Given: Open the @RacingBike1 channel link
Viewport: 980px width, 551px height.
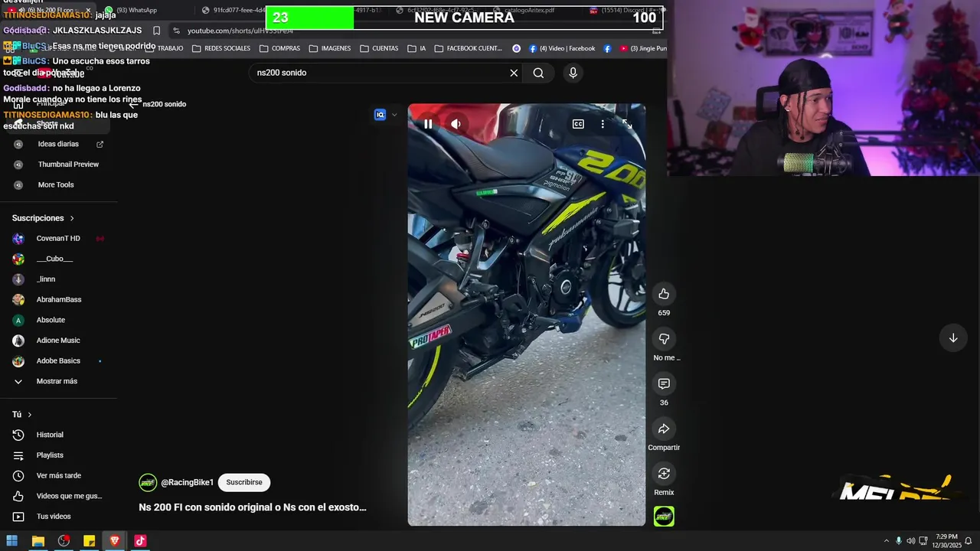Looking at the screenshot, I should coord(187,482).
